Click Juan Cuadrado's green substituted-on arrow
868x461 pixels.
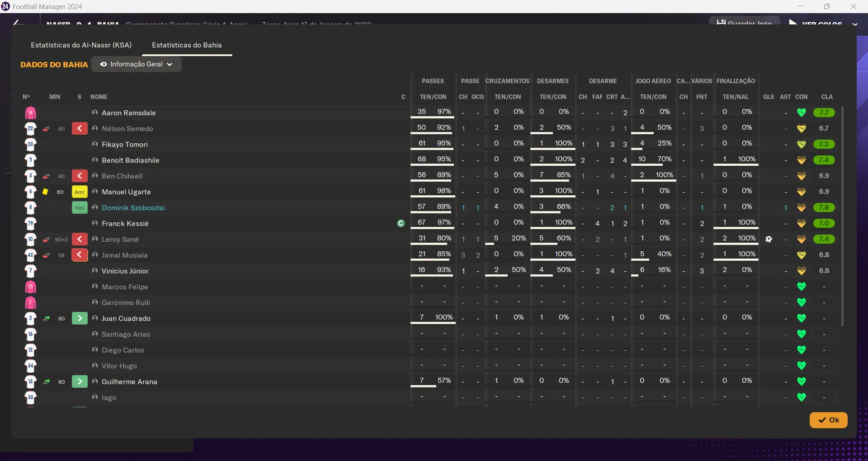pyautogui.click(x=80, y=318)
